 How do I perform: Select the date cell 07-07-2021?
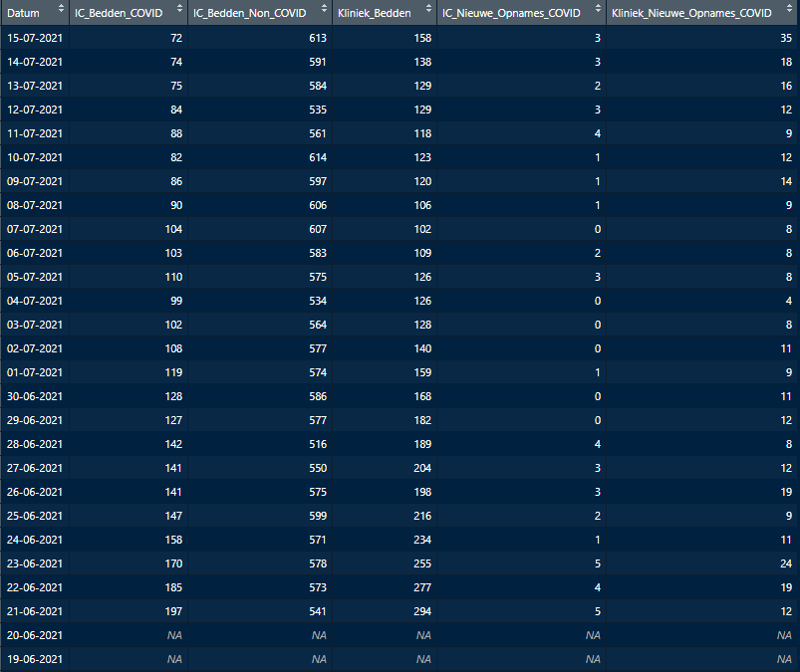pyautogui.click(x=35, y=229)
